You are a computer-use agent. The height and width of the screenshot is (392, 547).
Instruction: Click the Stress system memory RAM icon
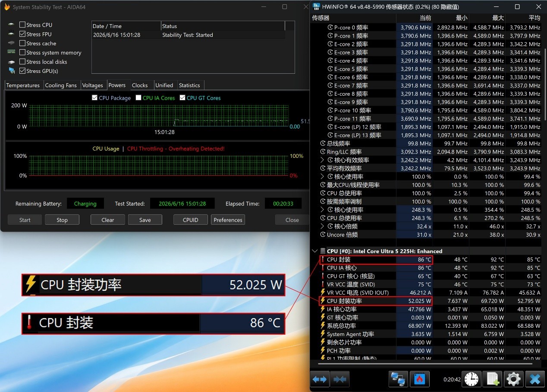tap(11, 52)
